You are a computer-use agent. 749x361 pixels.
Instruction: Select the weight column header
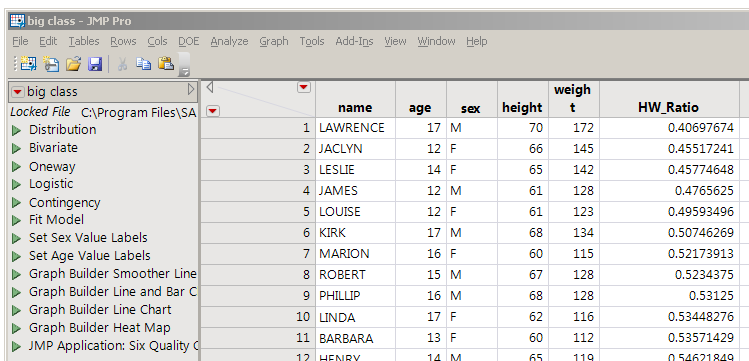[574, 99]
